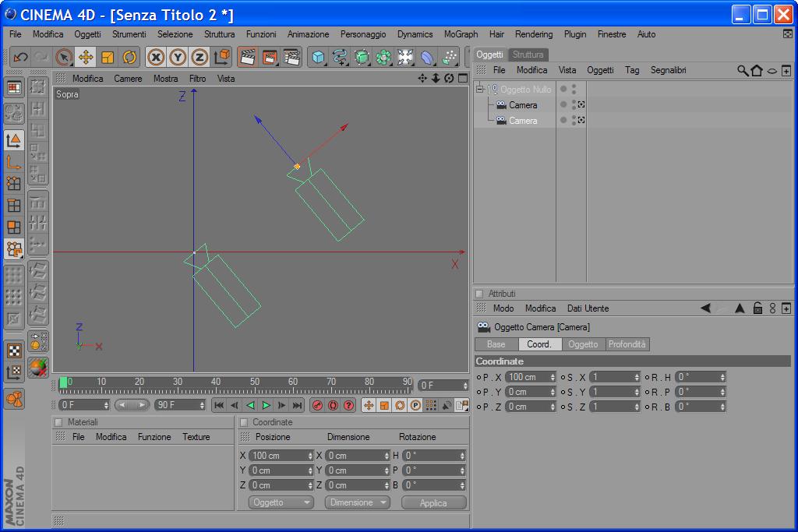This screenshot has height=532, width=798.
Task: Activate the Move tool
Action: 86,57
